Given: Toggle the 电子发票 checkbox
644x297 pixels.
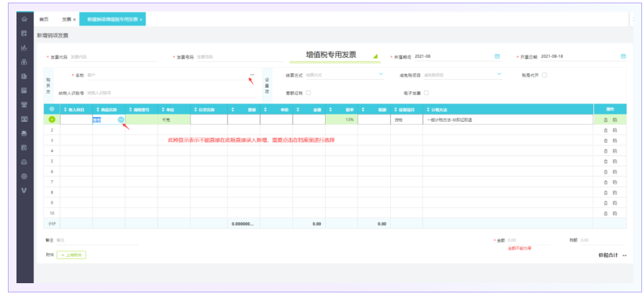Looking at the screenshot, I should click(x=426, y=93).
